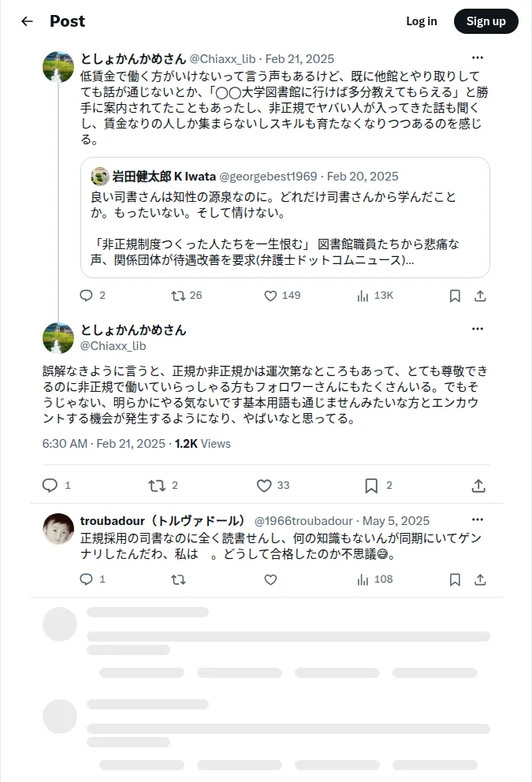Open more options on the first post
Image resolution: width=532 pixels, height=782 pixels.
[477, 58]
